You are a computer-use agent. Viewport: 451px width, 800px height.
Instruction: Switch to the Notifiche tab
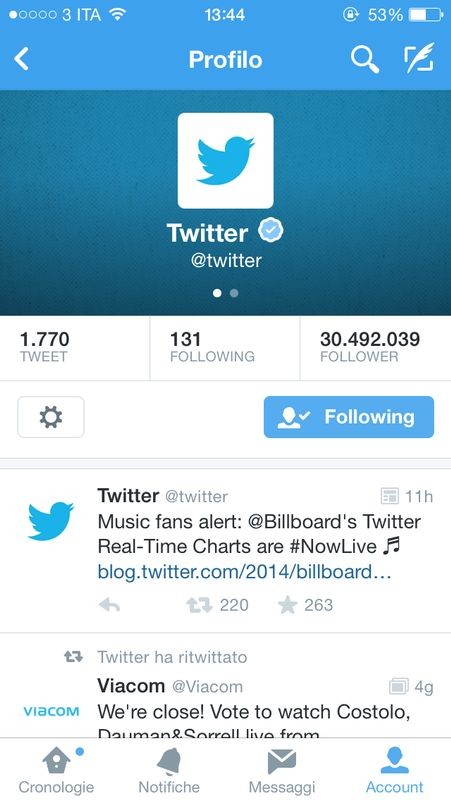point(169,770)
